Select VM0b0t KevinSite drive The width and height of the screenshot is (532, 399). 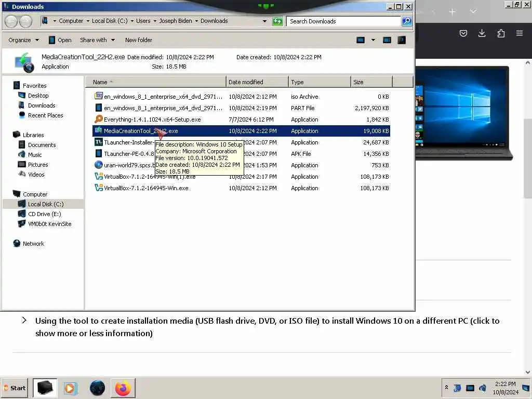[x=49, y=224]
